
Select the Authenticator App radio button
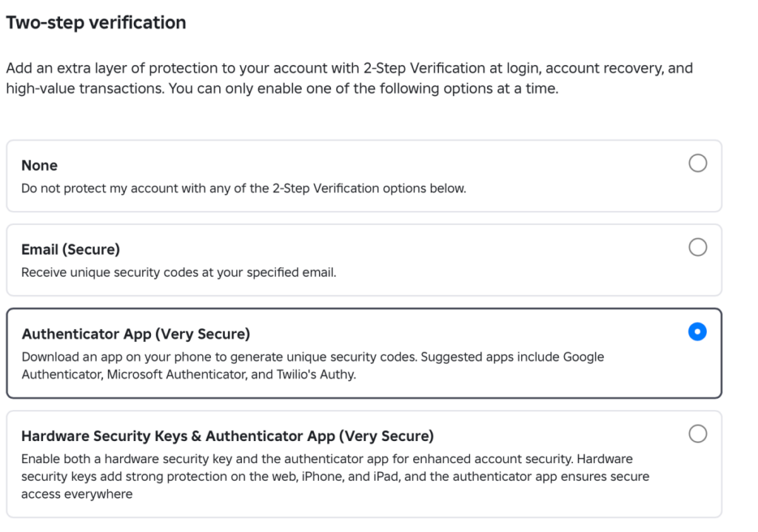(x=697, y=332)
